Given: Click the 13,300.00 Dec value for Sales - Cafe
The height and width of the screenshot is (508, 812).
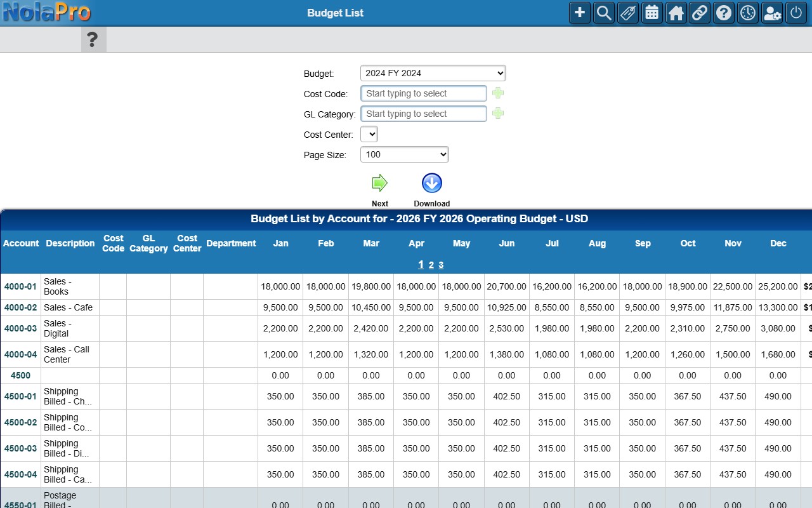Looking at the screenshot, I should click(778, 307).
